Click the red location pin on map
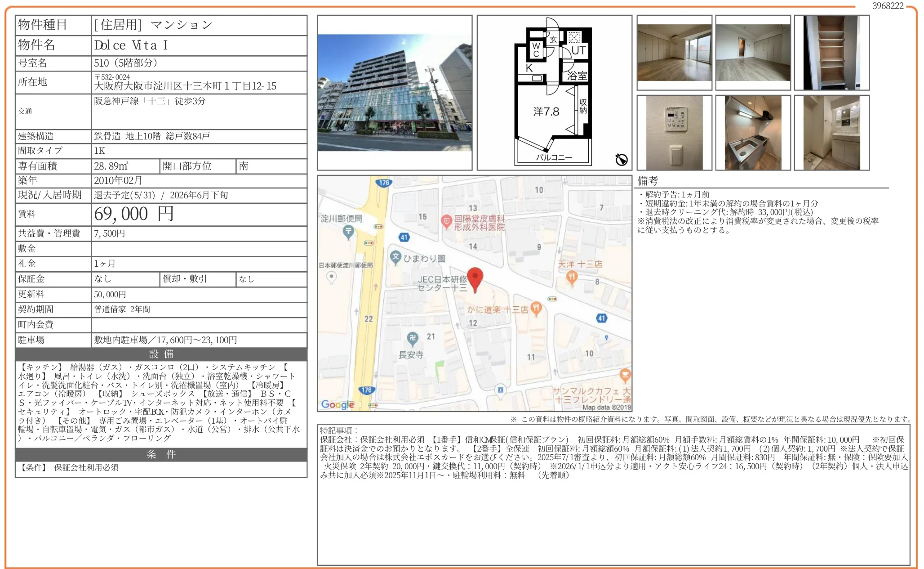 [475, 278]
